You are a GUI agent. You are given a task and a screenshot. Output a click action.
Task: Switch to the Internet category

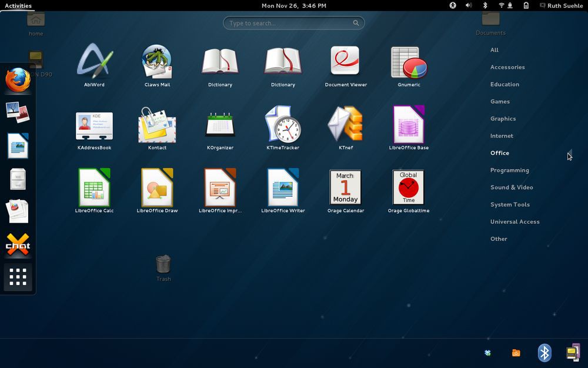click(502, 135)
